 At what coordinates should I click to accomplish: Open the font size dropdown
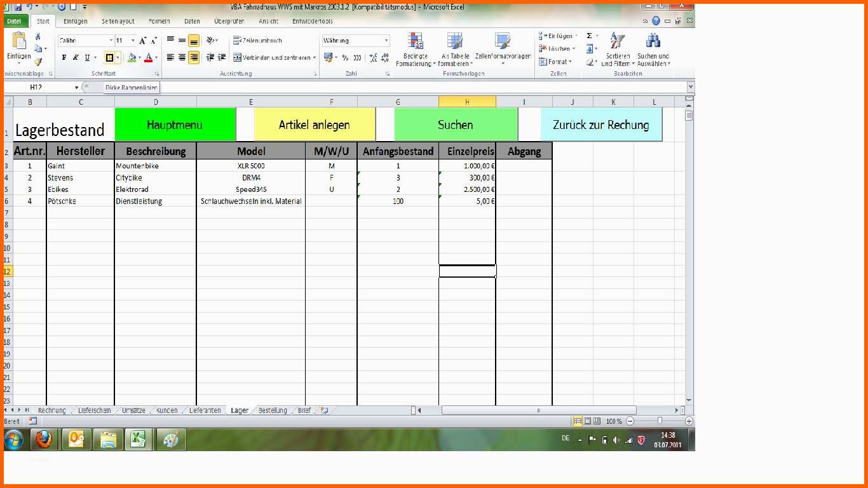[133, 41]
